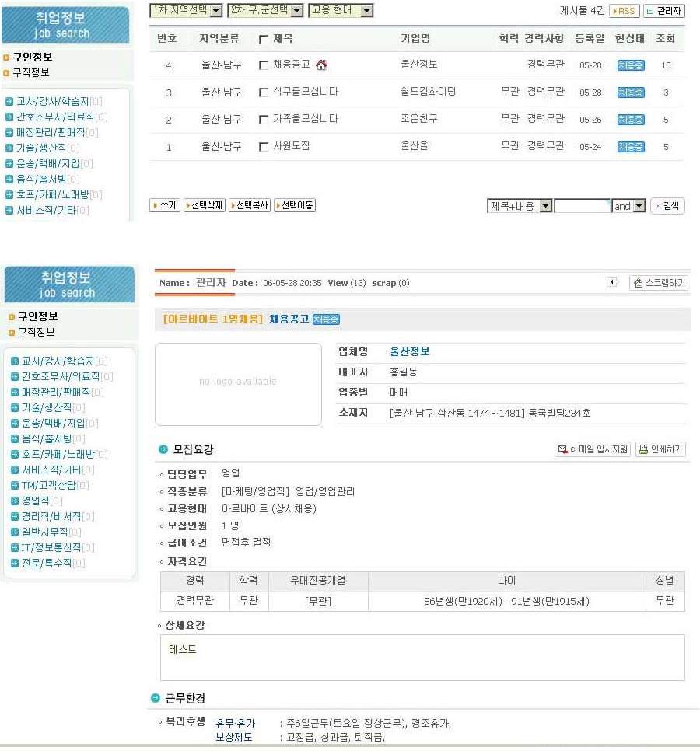Click the 채용중 status badge in row 2
700x754 pixels.
(x=631, y=120)
